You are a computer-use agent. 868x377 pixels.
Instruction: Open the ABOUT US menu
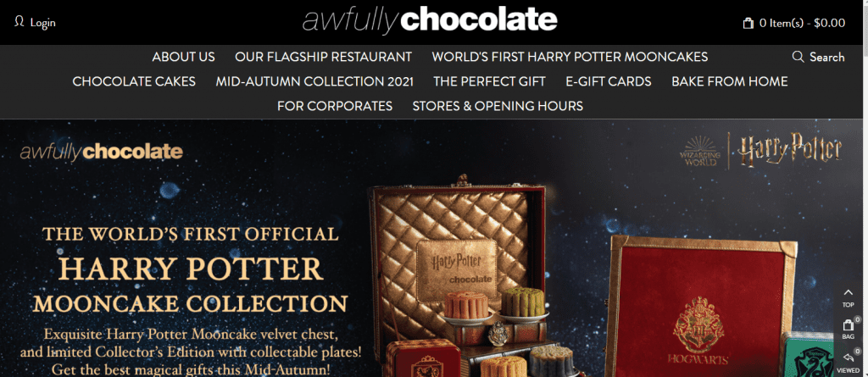184,57
